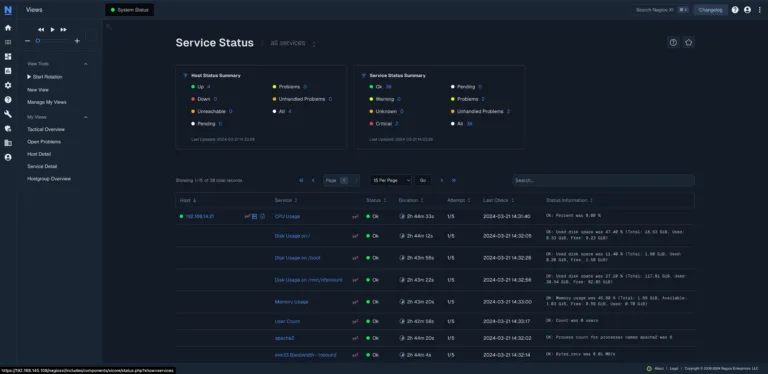Viewport: 768px width, 374px height.
Task: Click Service Status Summary filter icon
Action: pyautogui.click(x=364, y=76)
